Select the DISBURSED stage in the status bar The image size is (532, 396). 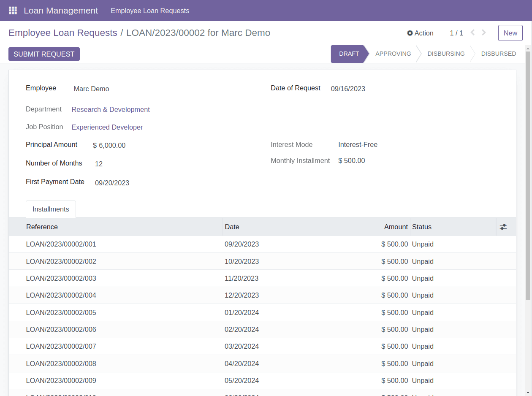click(499, 54)
